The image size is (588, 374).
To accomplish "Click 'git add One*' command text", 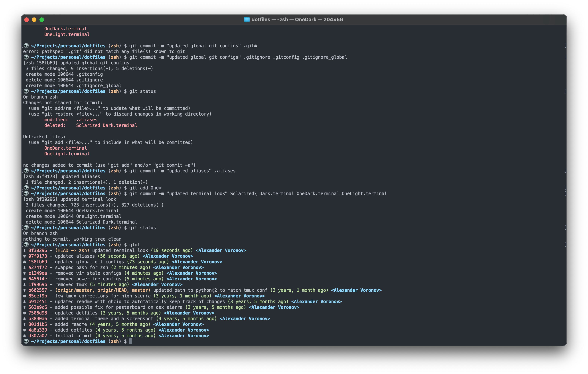I will (145, 188).
